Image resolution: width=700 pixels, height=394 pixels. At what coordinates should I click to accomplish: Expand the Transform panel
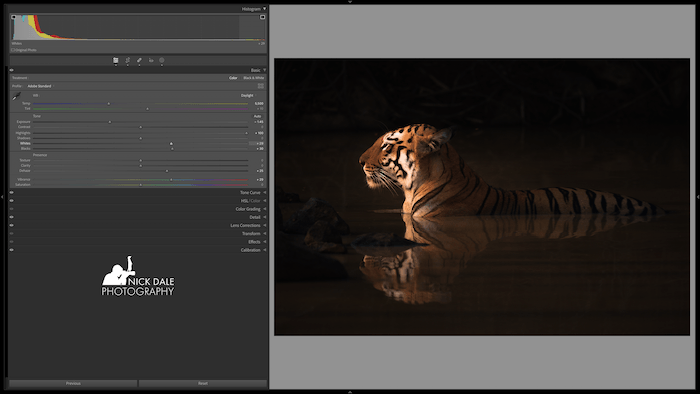[264, 233]
